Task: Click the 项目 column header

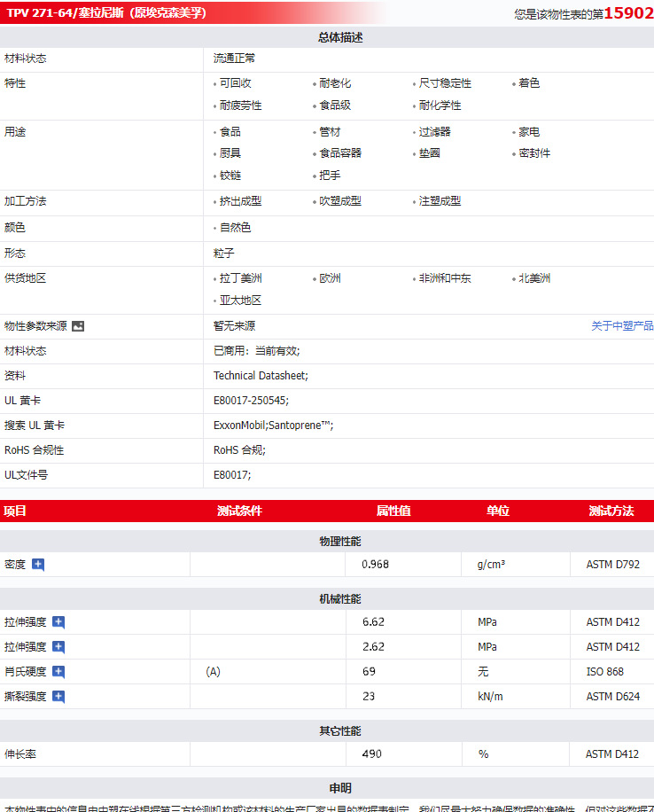Action: [15, 511]
